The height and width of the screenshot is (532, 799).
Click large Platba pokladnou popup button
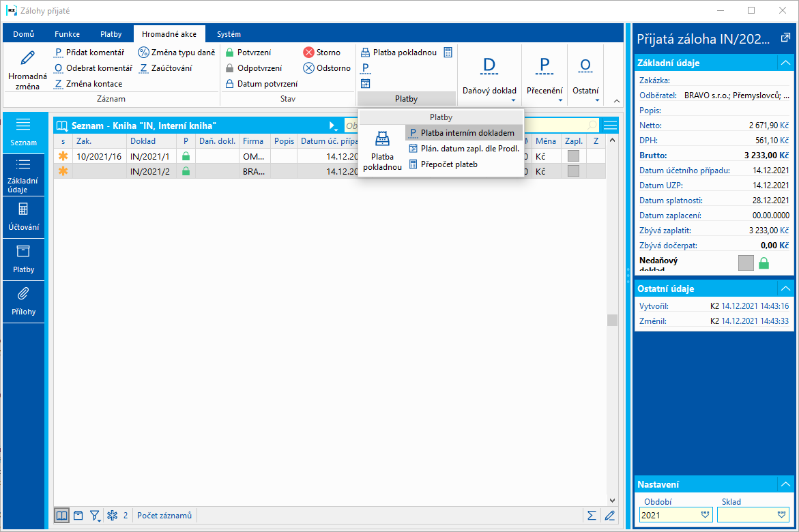382,150
